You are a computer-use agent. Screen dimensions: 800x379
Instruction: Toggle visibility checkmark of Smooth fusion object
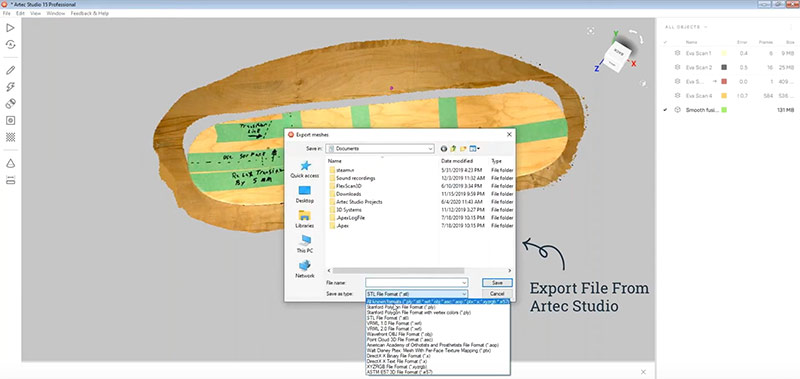click(x=665, y=110)
